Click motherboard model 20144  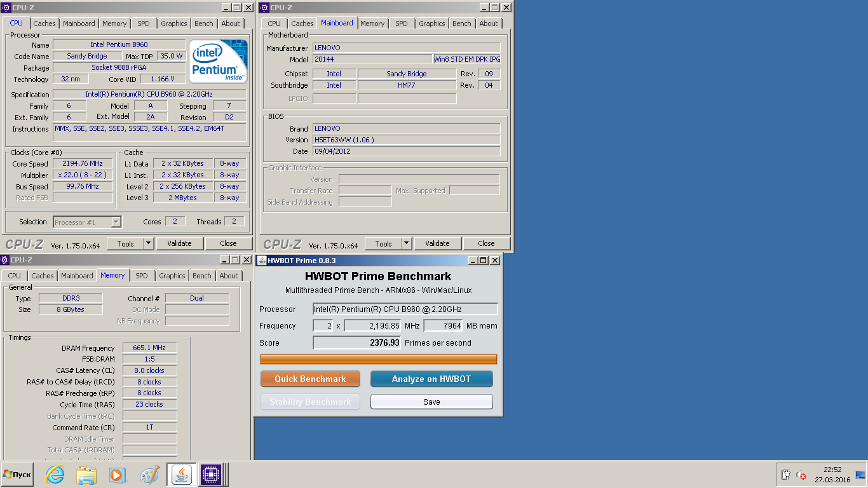tap(372, 59)
